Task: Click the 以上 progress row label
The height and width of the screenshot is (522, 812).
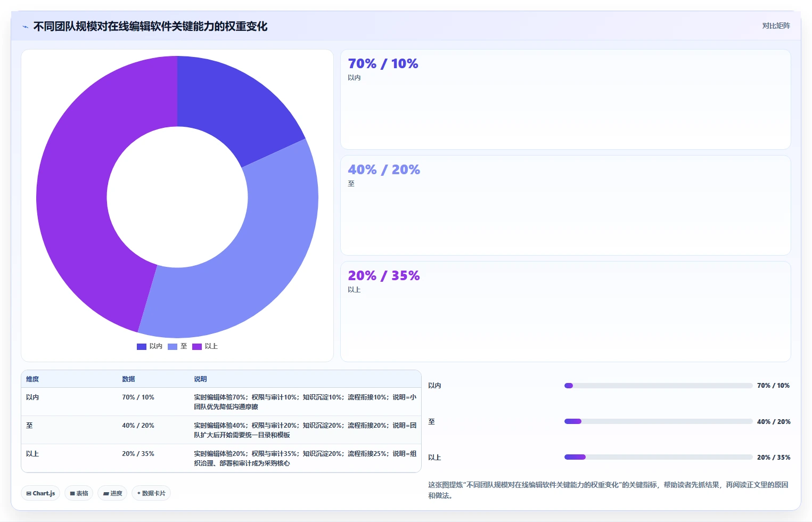Action: (x=434, y=458)
